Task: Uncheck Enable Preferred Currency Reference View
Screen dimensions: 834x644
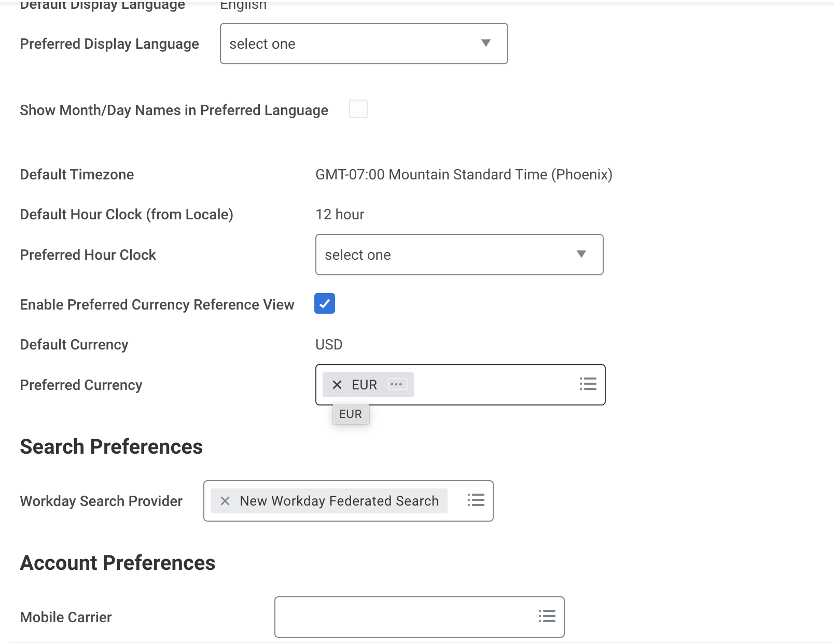Action: tap(325, 304)
